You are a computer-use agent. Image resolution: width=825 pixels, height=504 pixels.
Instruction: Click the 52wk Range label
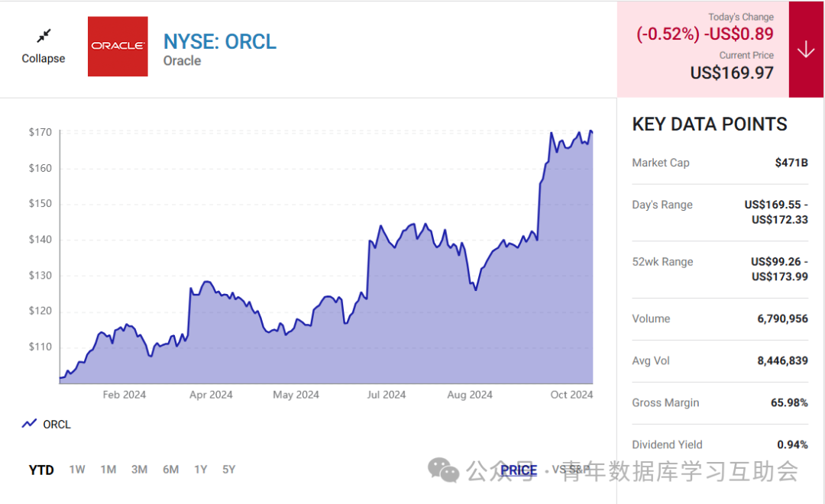coord(662,262)
